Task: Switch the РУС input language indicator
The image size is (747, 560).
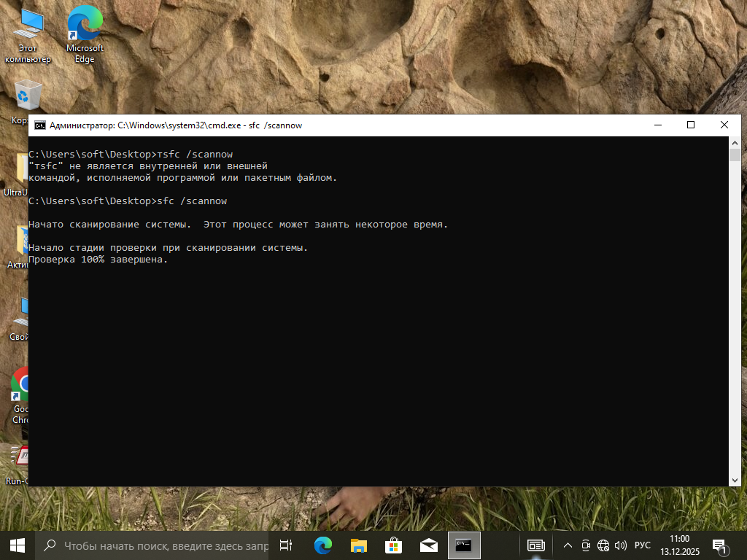Action: click(x=643, y=545)
